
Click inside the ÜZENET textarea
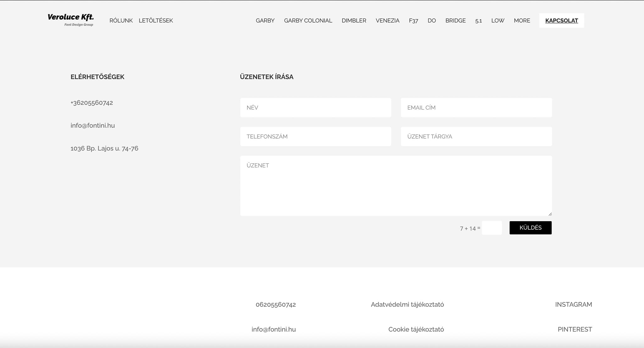[x=396, y=186]
